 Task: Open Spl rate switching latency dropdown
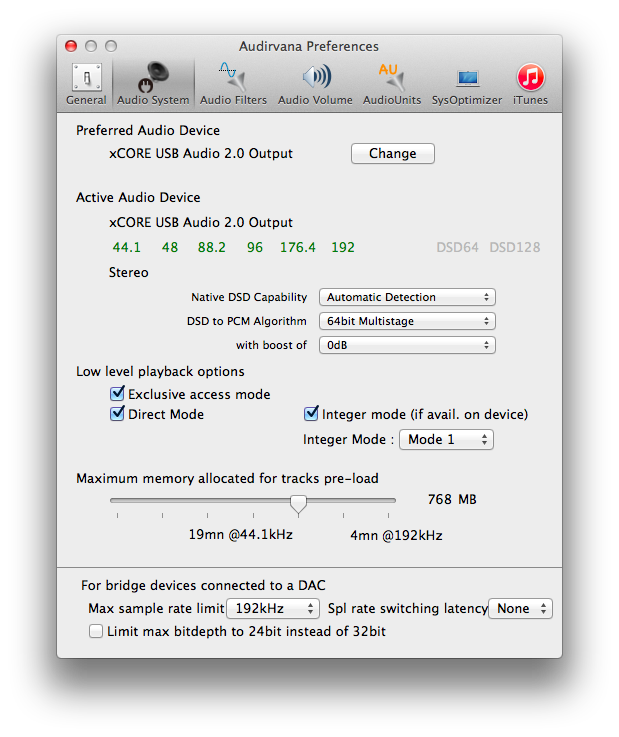point(520,608)
